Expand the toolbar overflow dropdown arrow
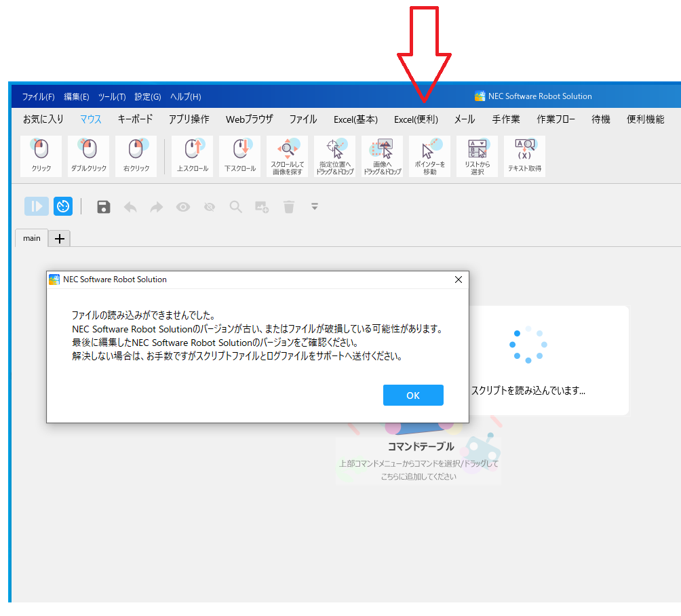 click(x=315, y=207)
